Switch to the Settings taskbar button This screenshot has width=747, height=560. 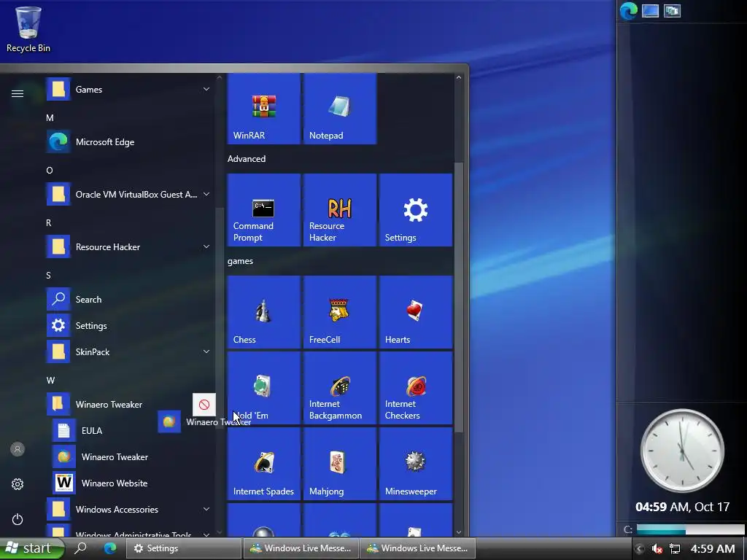[183, 548]
